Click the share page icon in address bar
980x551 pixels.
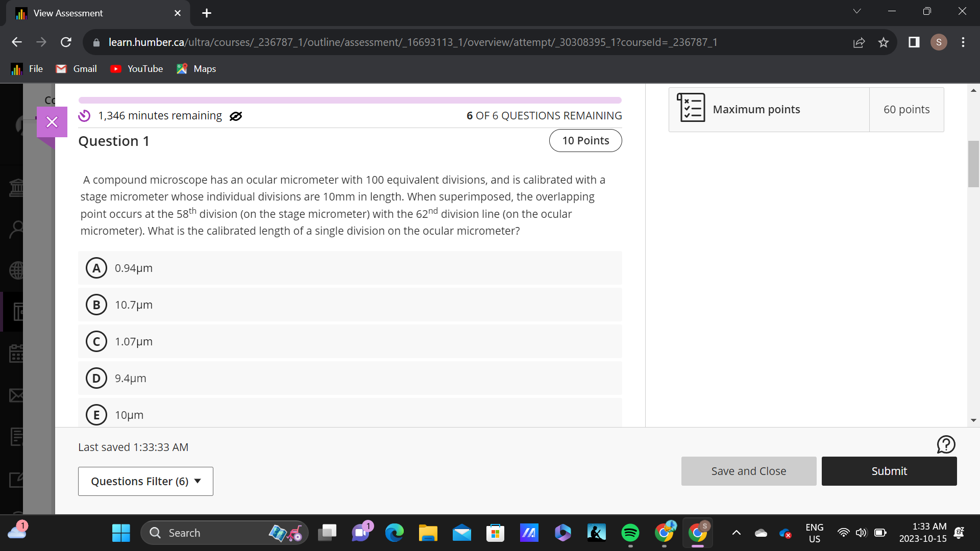coord(859,42)
